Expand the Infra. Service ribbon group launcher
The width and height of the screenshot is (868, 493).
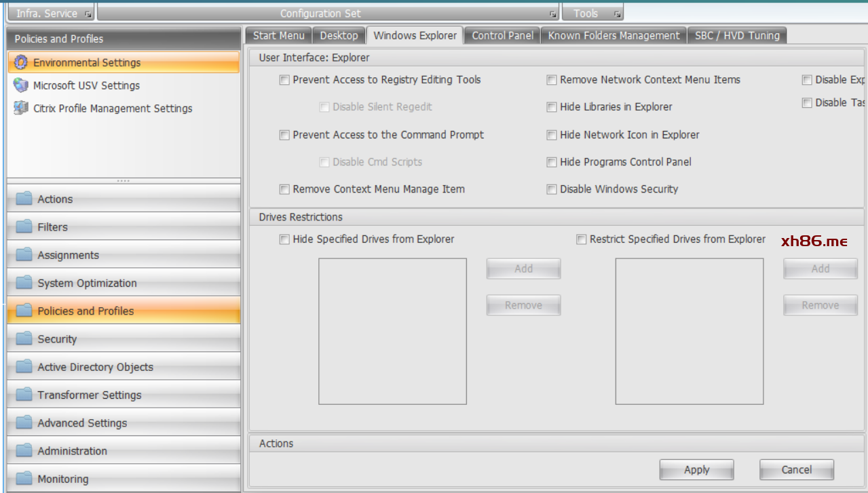88,14
